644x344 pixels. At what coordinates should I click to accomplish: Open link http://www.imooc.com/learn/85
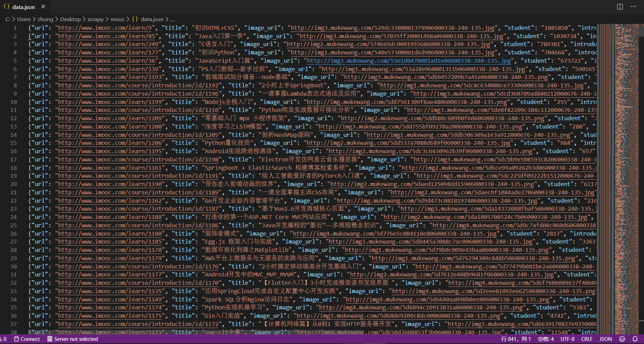107,36
